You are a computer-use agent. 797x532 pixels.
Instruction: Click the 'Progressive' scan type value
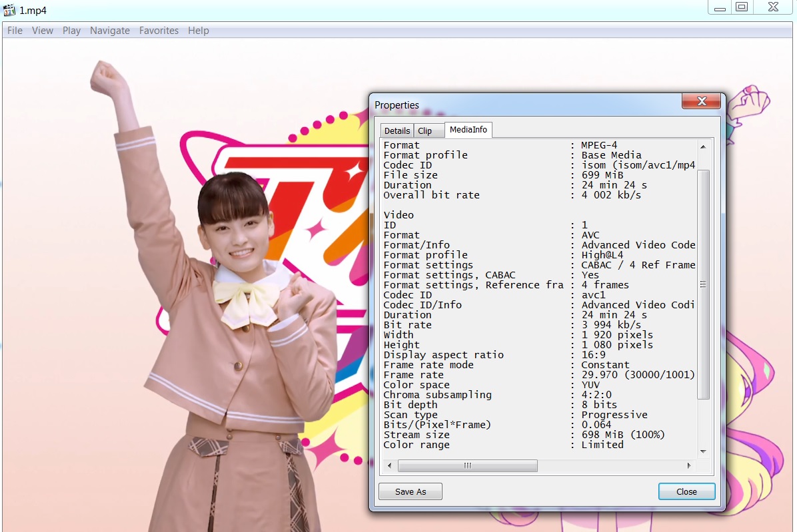614,415
